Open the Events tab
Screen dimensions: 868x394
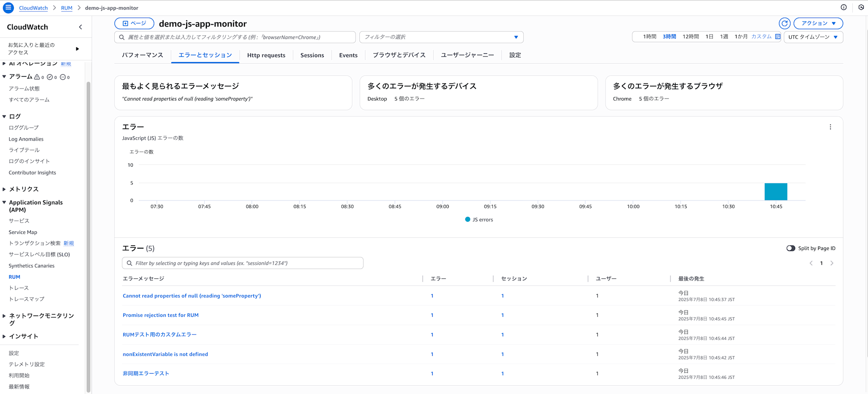tap(348, 55)
